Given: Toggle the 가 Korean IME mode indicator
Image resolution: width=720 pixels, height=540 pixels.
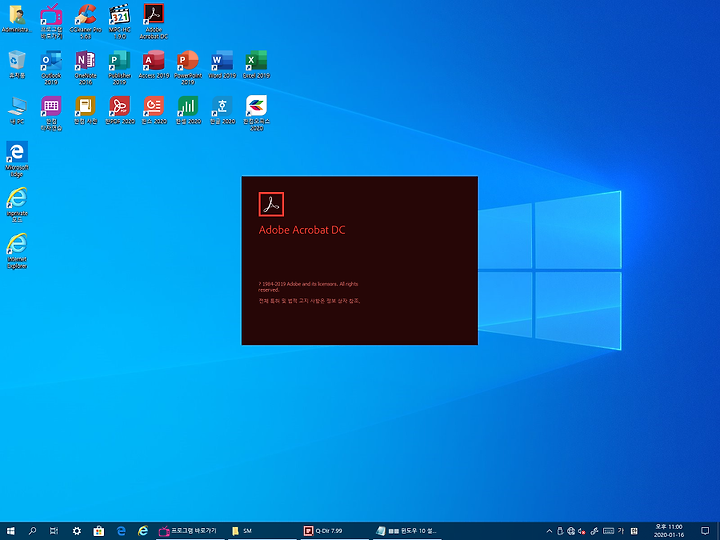Looking at the screenshot, I should pos(621,531).
